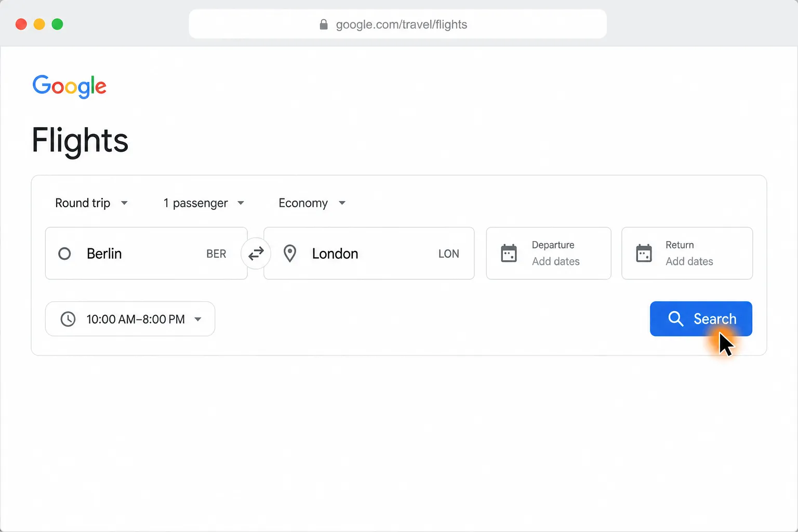Close the window with the red button
The image size is (798, 532).
(21, 24)
